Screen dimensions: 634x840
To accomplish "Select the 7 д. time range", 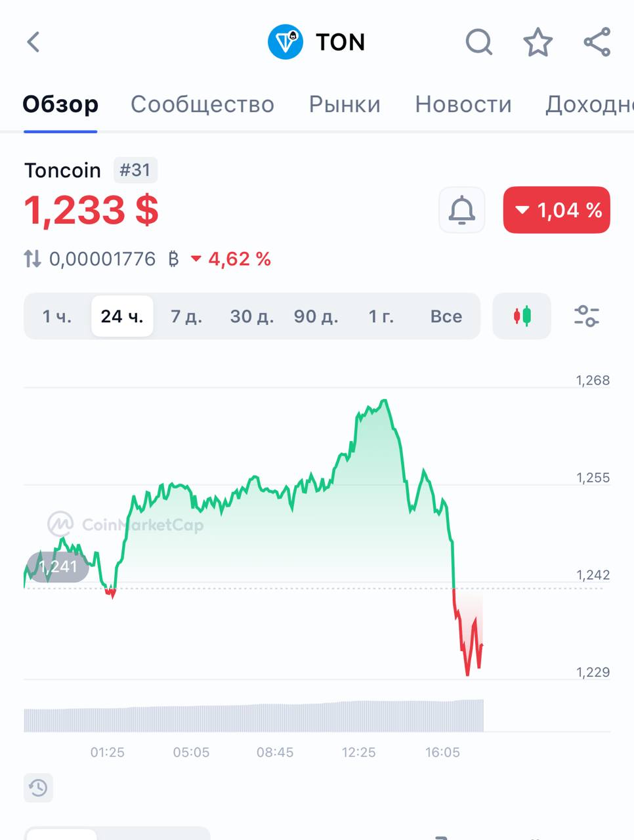I will (186, 316).
